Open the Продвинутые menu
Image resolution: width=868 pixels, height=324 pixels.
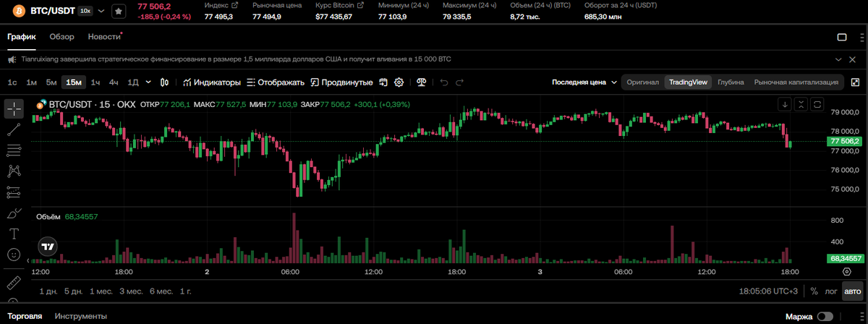(x=342, y=82)
